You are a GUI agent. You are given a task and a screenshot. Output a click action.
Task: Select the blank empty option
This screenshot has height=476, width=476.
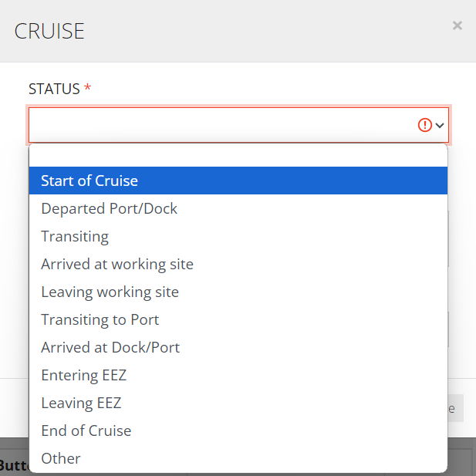click(238, 155)
